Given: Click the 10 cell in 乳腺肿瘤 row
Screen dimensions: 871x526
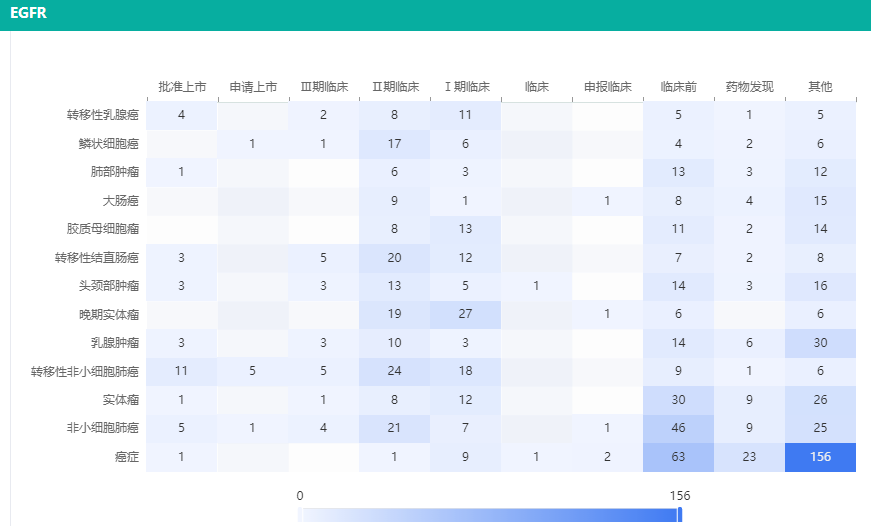Looking at the screenshot, I should click(x=394, y=343).
